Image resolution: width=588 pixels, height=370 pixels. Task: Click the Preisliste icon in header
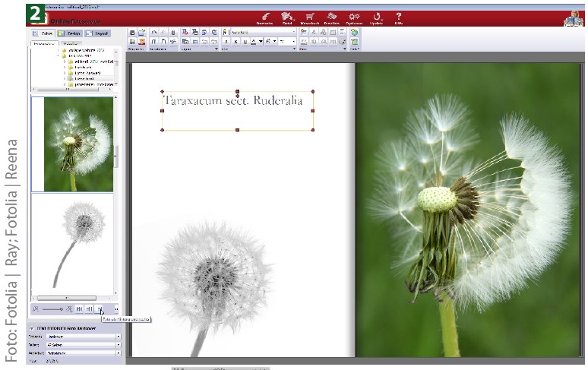pyautogui.click(x=331, y=17)
